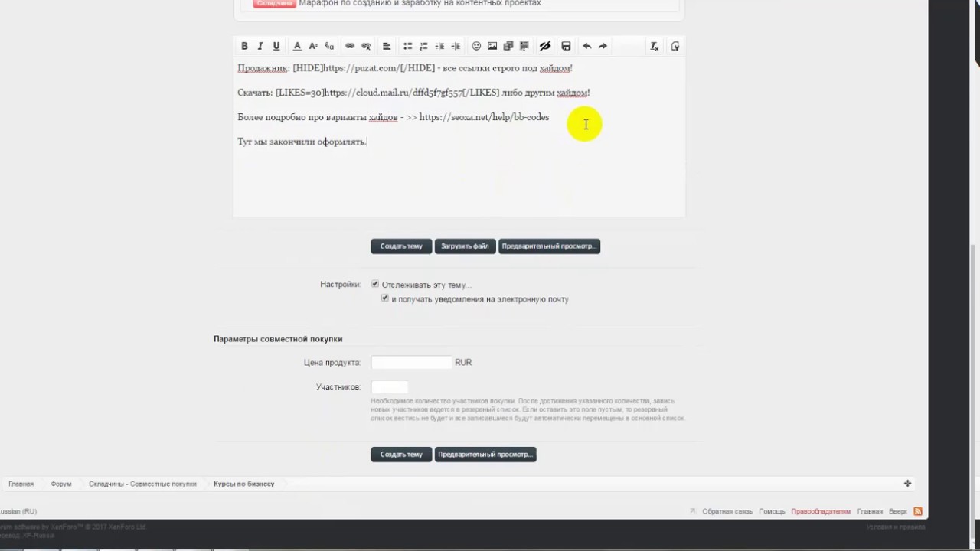Focus the Цена продукта field
Viewport: 980px width, 551px height.
pos(411,362)
